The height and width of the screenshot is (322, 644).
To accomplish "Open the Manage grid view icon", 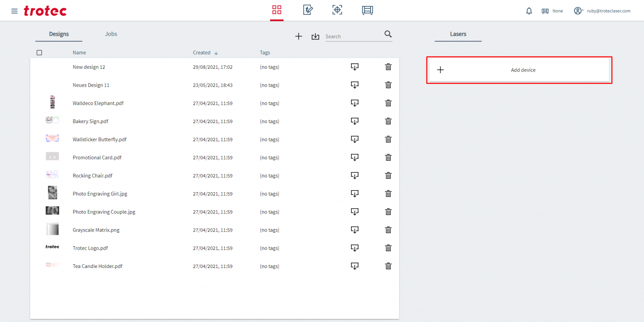I will click(x=277, y=10).
